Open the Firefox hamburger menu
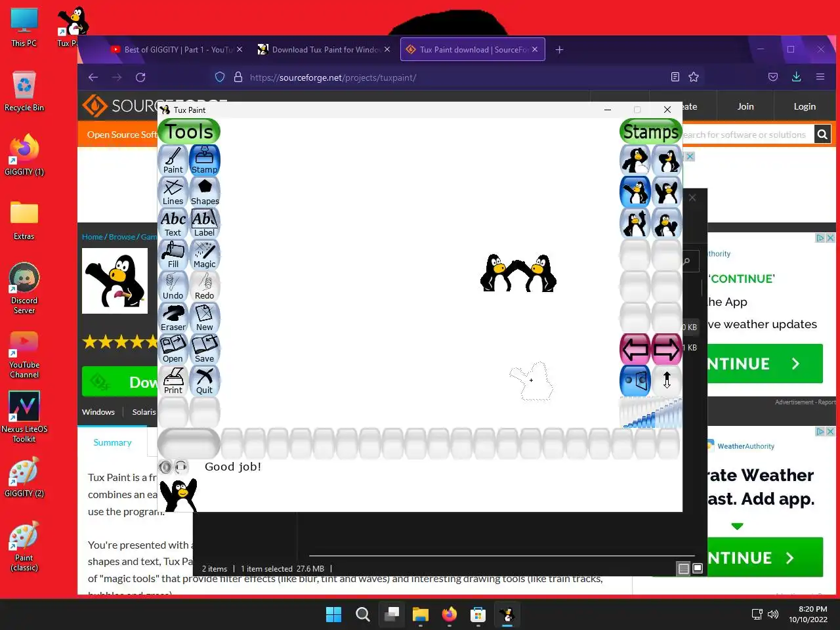 (820, 77)
